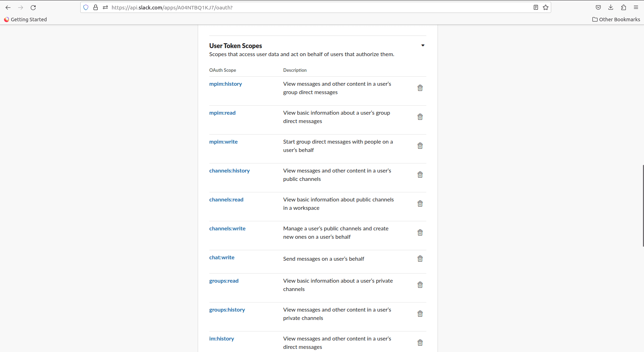644x352 pixels.
Task: Collapse the User Token Scopes section
Action: 423,45
